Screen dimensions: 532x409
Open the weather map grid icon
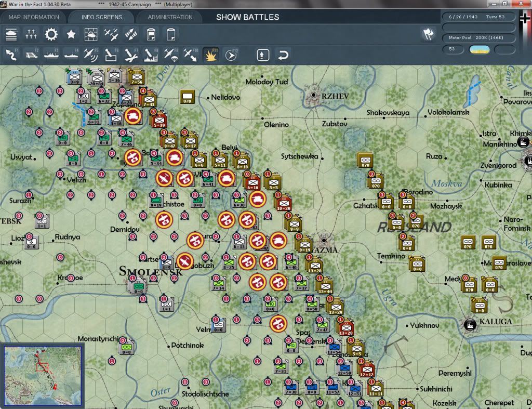pos(91,35)
